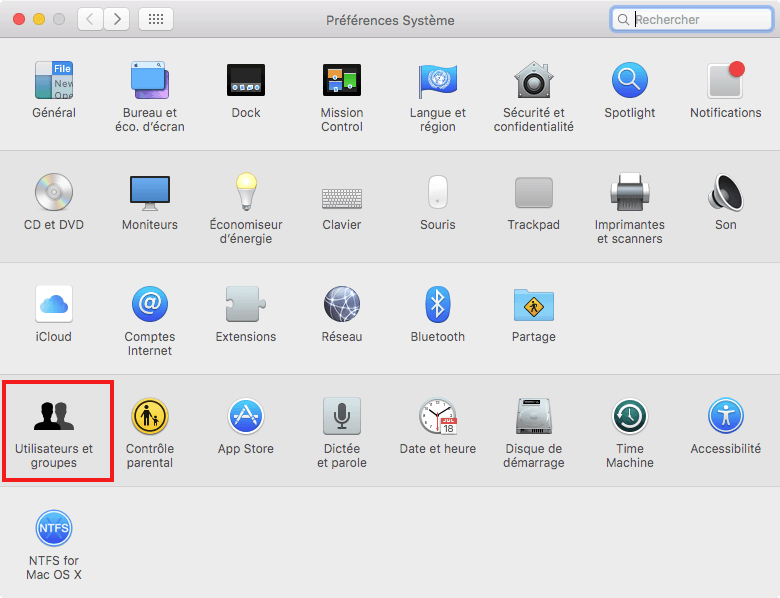Click the show all grid button
Screen dimensions: 780x598
point(156,19)
